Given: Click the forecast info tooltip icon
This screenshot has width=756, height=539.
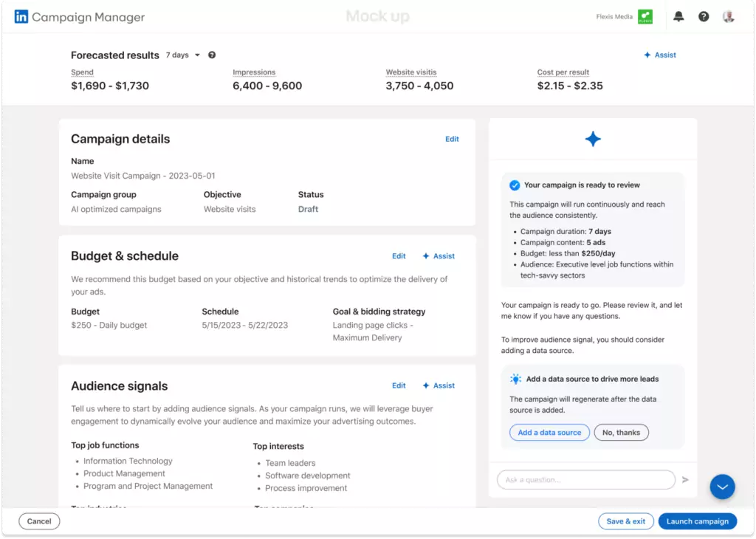Looking at the screenshot, I should point(212,55).
